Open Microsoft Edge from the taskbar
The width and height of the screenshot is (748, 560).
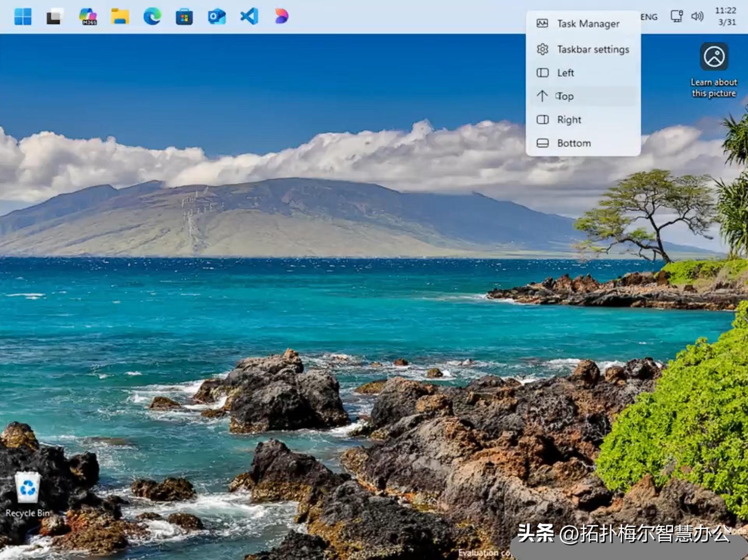point(153,16)
